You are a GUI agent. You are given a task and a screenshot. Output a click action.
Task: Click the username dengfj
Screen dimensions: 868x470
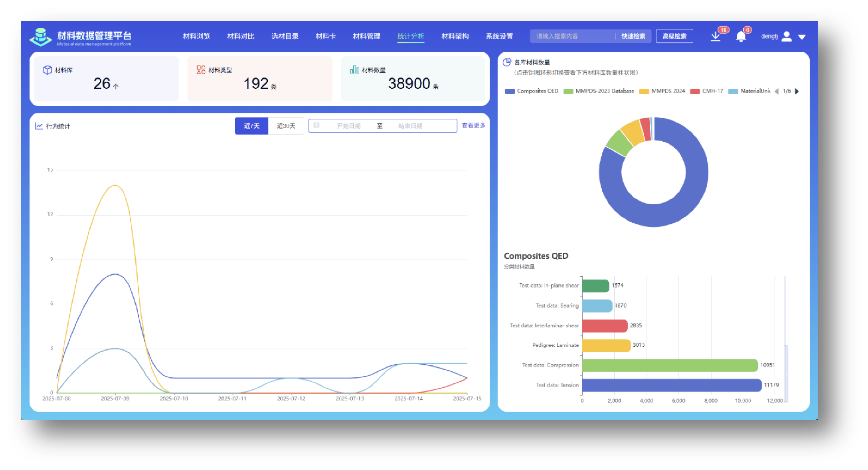pos(769,36)
